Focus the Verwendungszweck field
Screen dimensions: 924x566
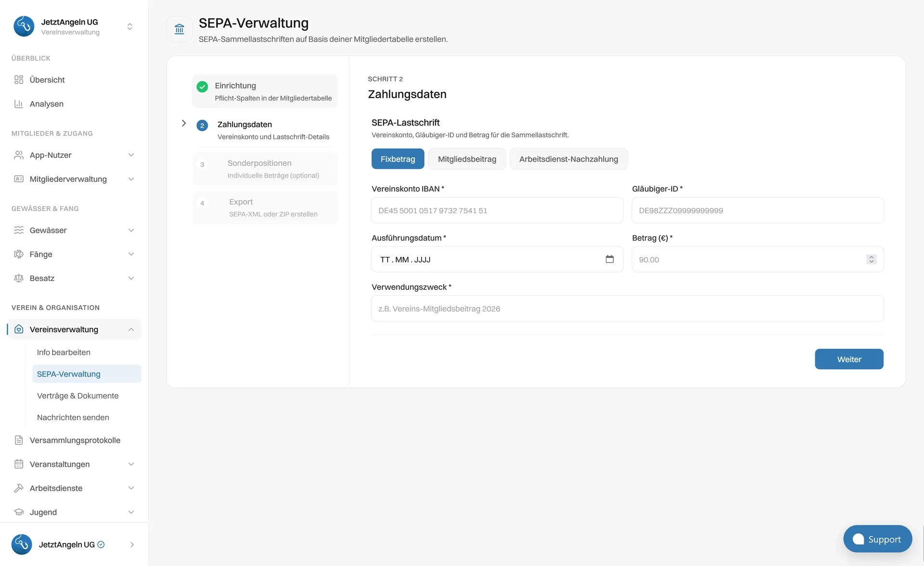[x=628, y=309]
